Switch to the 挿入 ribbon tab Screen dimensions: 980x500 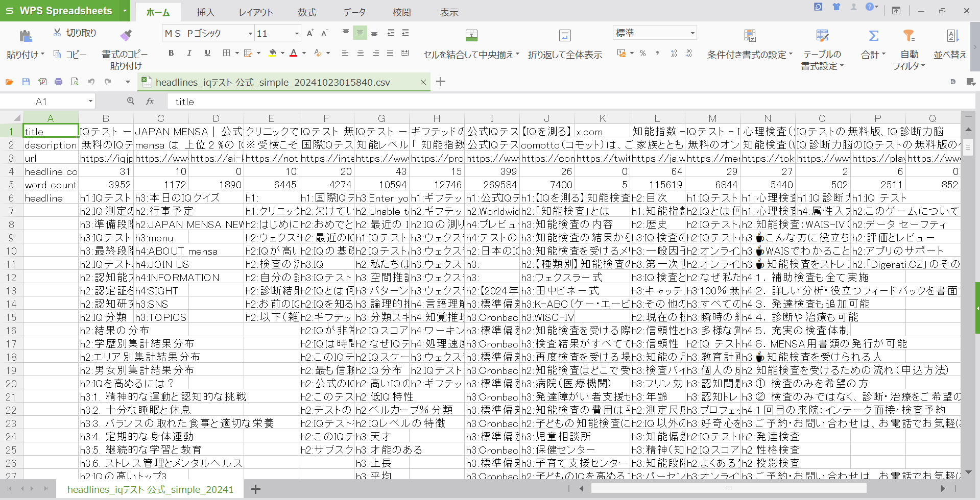(205, 12)
